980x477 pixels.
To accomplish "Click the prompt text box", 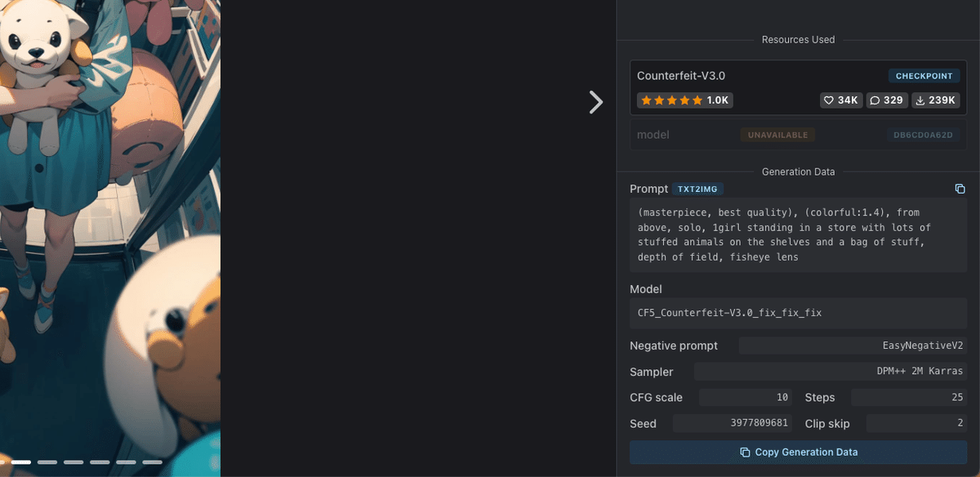I will click(x=798, y=235).
